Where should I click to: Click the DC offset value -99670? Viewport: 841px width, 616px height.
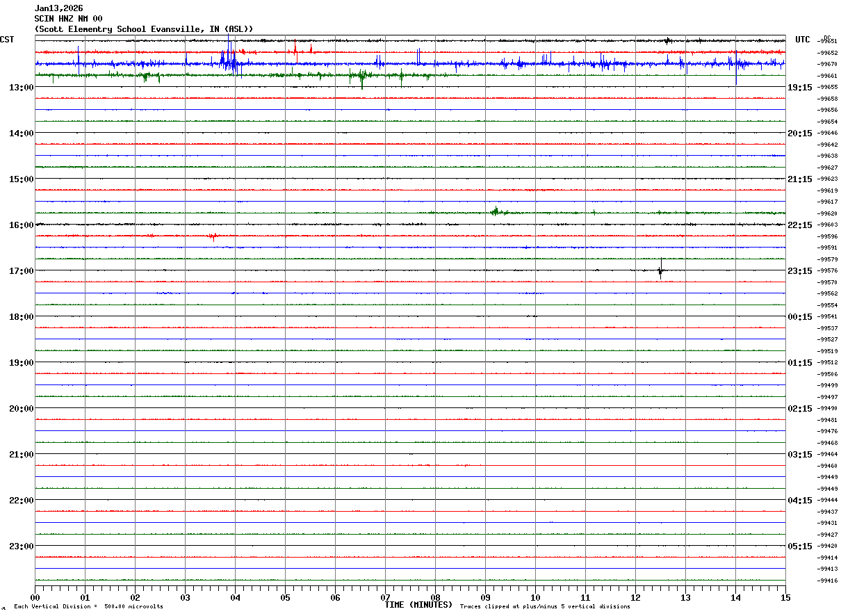(x=828, y=64)
